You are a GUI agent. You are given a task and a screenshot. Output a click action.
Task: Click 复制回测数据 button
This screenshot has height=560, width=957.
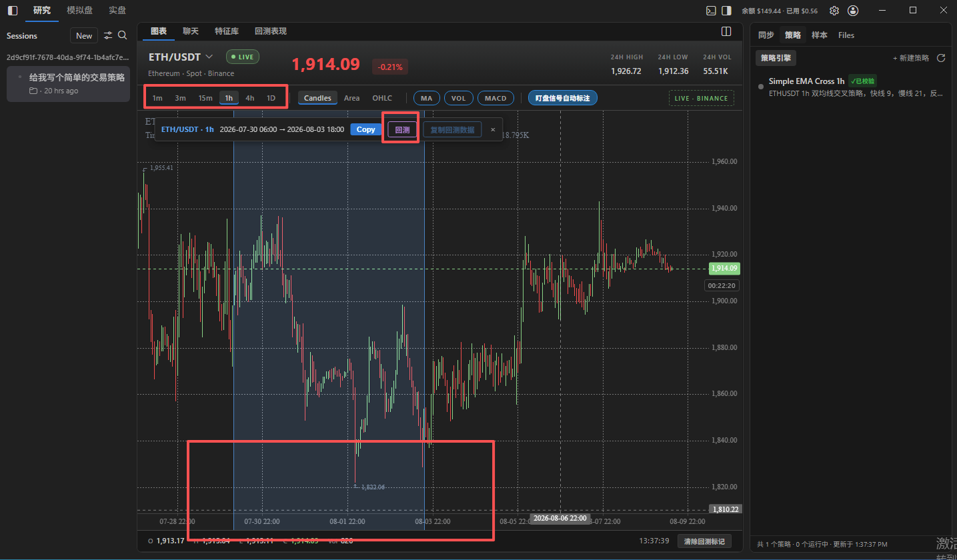click(x=452, y=129)
